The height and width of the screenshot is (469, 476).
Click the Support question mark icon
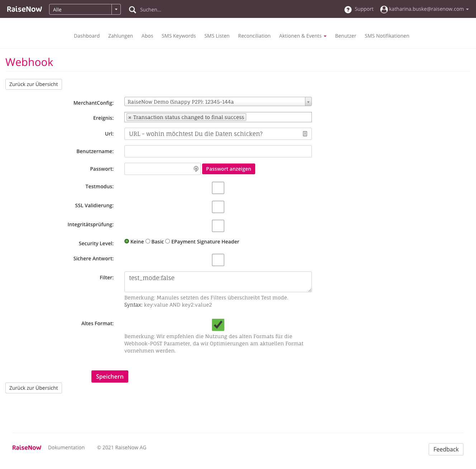[x=348, y=10]
